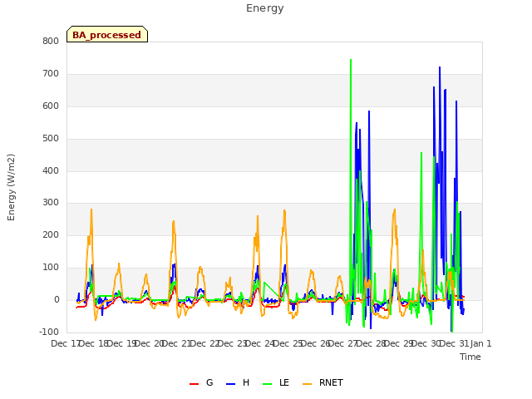532x399 pixels.
Task: Click the Dec 27 x-axis label
Action: click(342, 343)
